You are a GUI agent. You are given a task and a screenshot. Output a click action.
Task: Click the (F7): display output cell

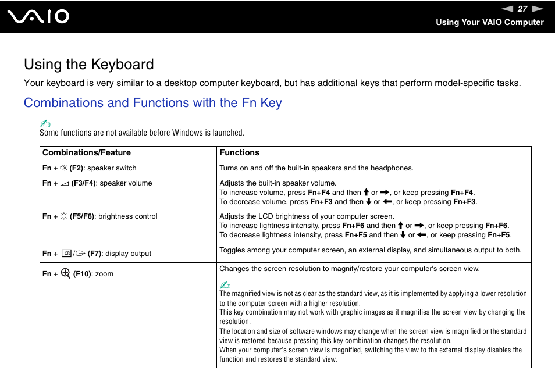(128, 254)
